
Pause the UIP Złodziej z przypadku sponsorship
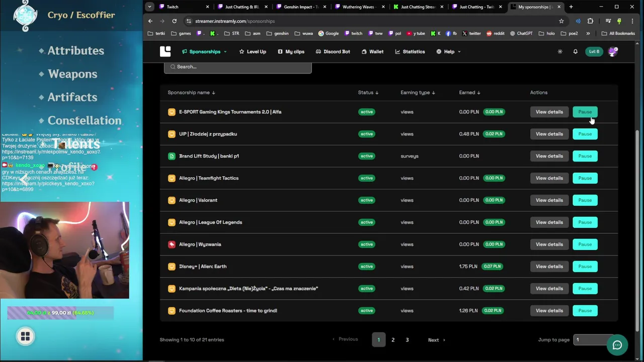coord(585,134)
